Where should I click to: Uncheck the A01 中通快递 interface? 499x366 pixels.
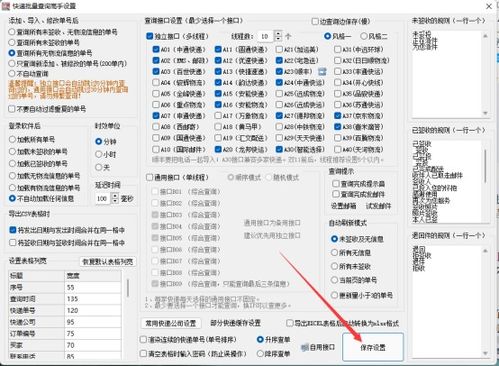(x=156, y=49)
